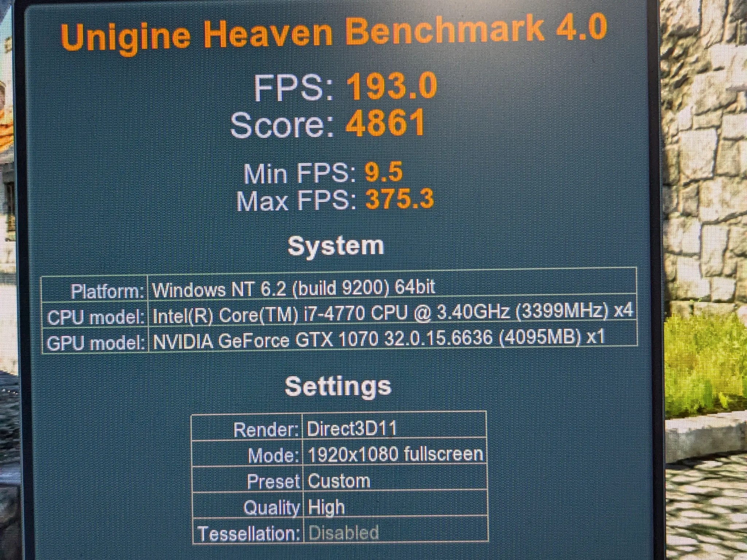Select the Direct3D11 value
The image size is (747, 560).
(x=351, y=428)
